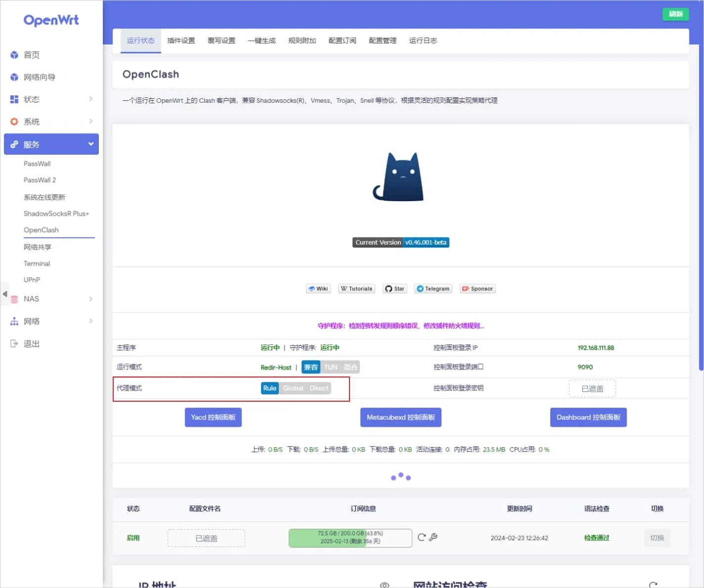Open the Sponsor badge link
This screenshot has height=588, width=704.
478,289
